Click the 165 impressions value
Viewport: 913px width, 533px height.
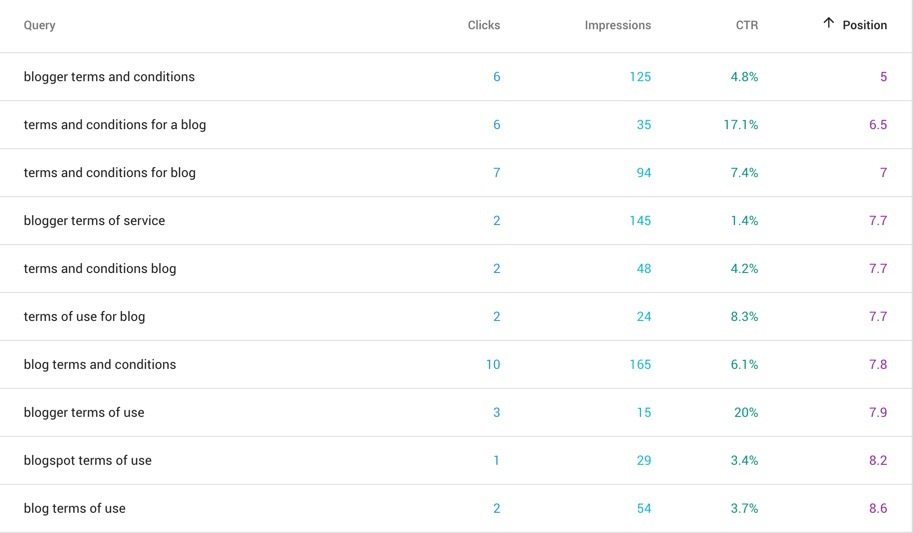[640, 365]
